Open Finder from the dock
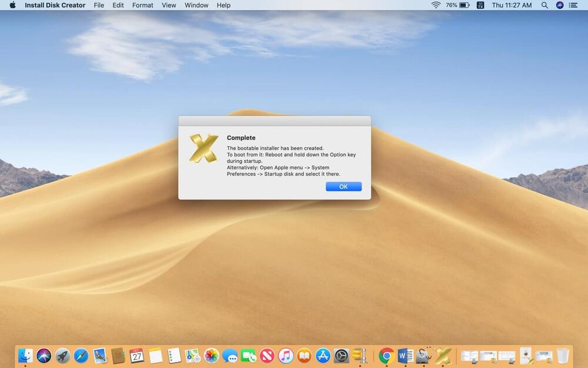This screenshot has width=588, height=368. (x=25, y=356)
